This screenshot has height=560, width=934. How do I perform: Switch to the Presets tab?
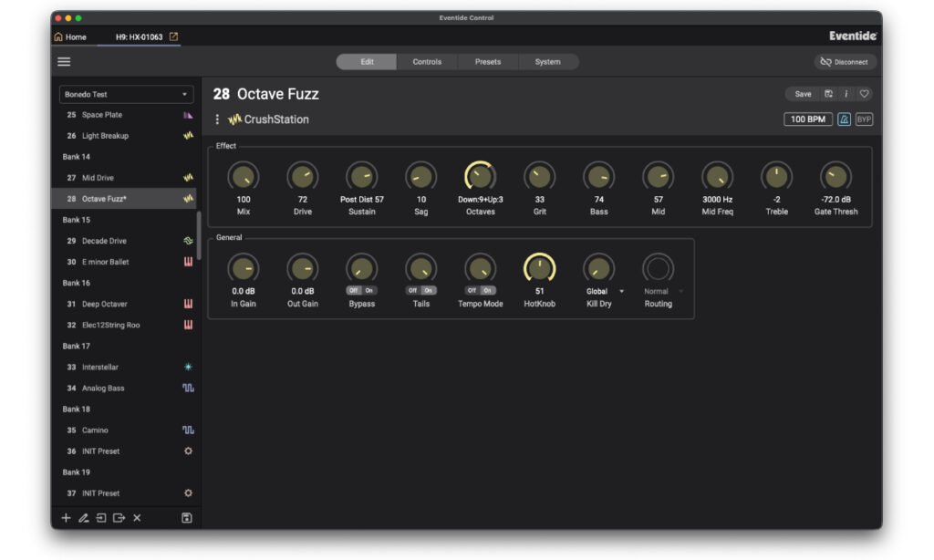click(487, 62)
